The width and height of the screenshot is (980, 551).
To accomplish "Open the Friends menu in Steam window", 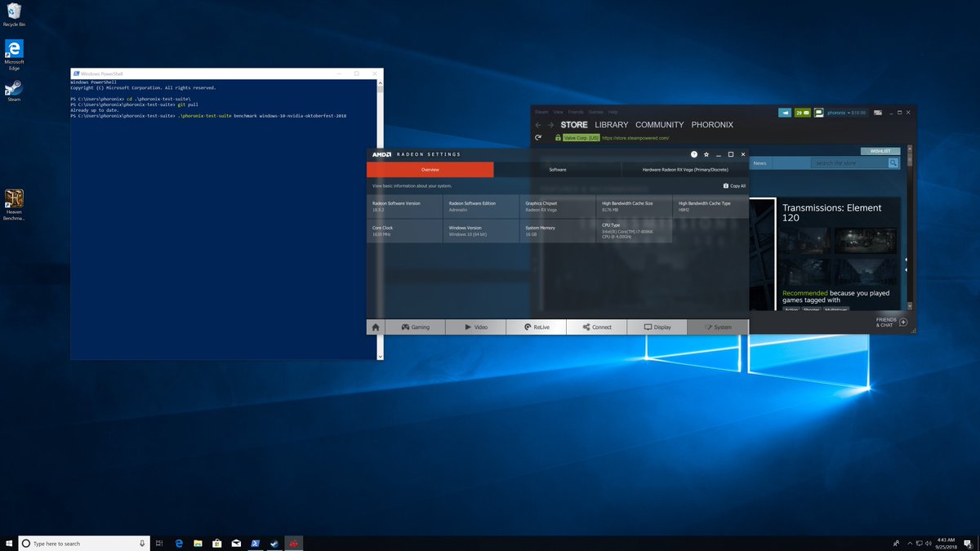I will click(x=576, y=112).
